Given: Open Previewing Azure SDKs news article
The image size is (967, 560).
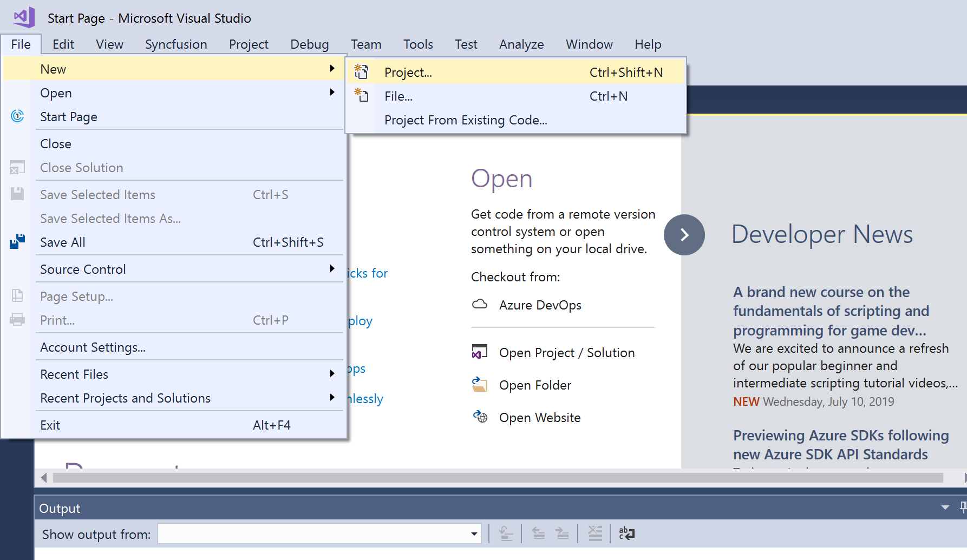Looking at the screenshot, I should (x=841, y=445).
